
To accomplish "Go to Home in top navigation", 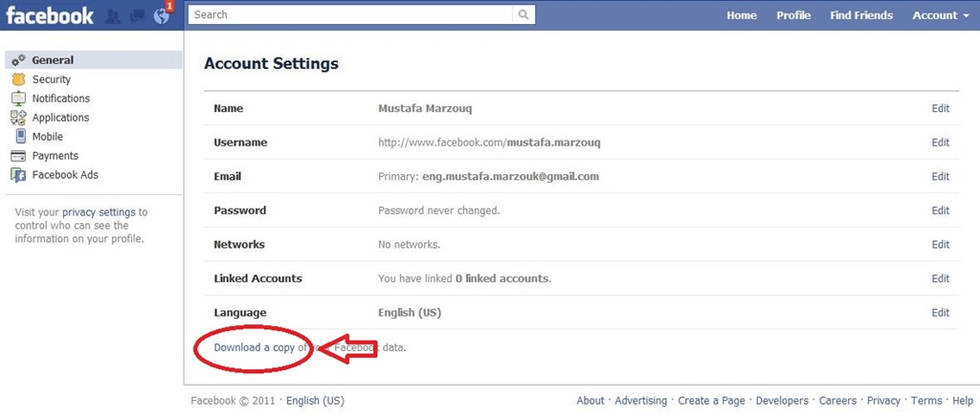I will pyautogui.click(x=742, y=15).
